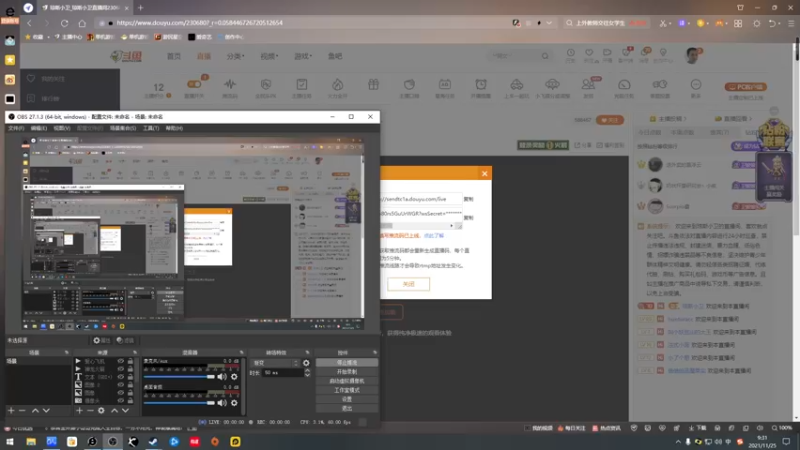Viewport: 800px width, 450px height.
Task: Add a new source with the plus icon
Action: [79, 410]
